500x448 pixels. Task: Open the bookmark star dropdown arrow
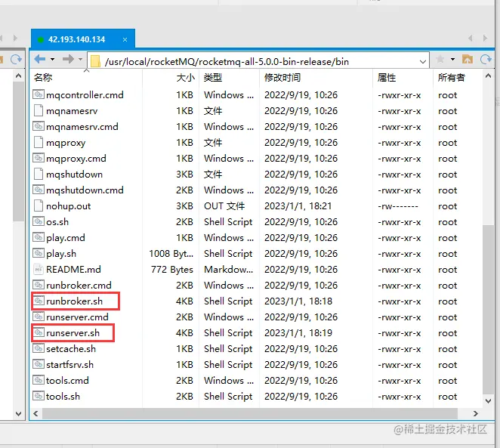coord(452,60)
